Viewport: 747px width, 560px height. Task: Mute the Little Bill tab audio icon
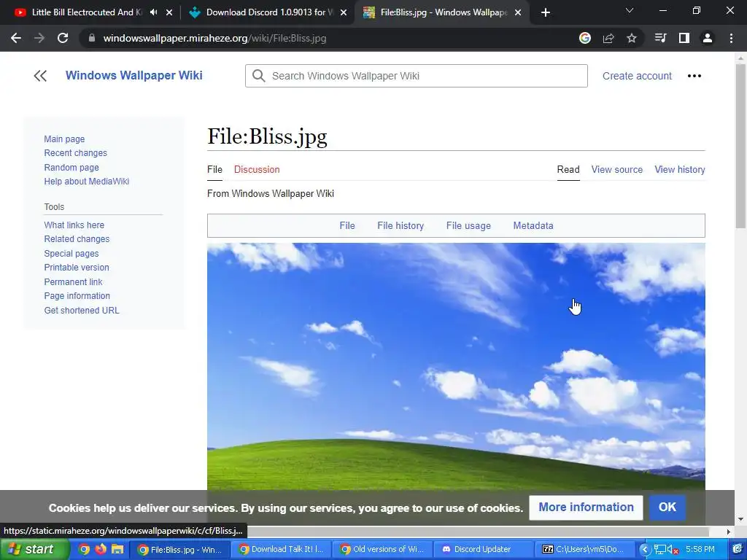pyautogui.click(x=153, y=12)
